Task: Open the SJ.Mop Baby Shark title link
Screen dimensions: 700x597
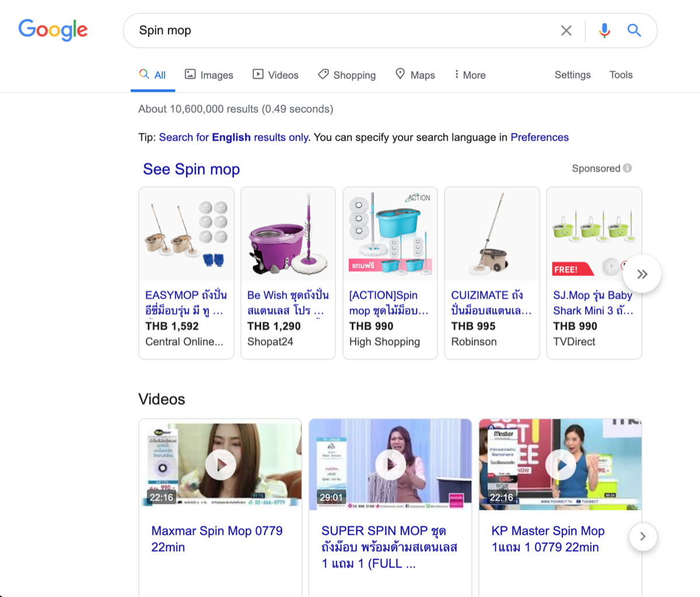Action: (593, 303)
